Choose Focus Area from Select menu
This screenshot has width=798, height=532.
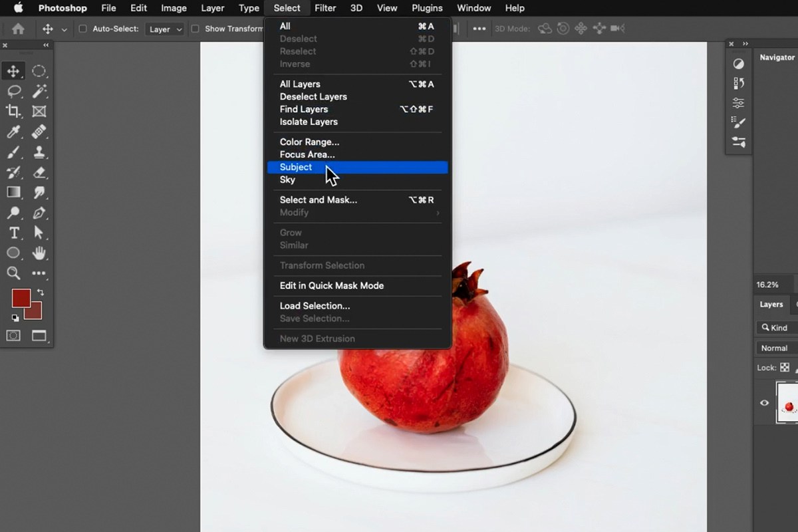358,154
